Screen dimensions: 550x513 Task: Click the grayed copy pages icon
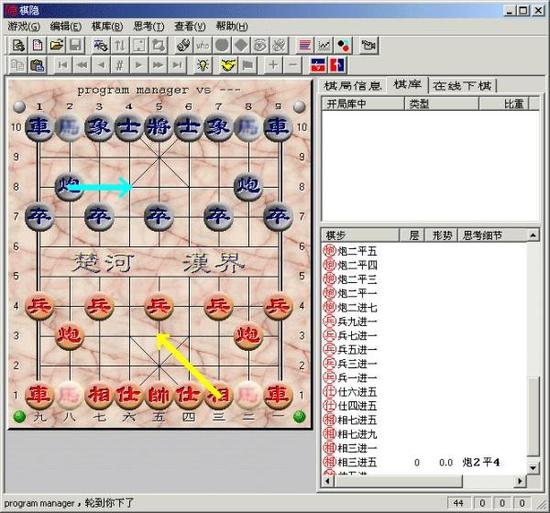coord(18,65)
